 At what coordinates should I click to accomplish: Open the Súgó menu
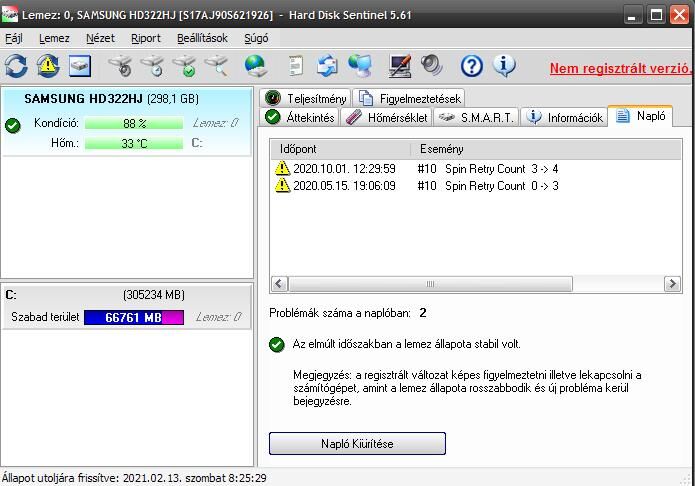[x=256, y=38]
